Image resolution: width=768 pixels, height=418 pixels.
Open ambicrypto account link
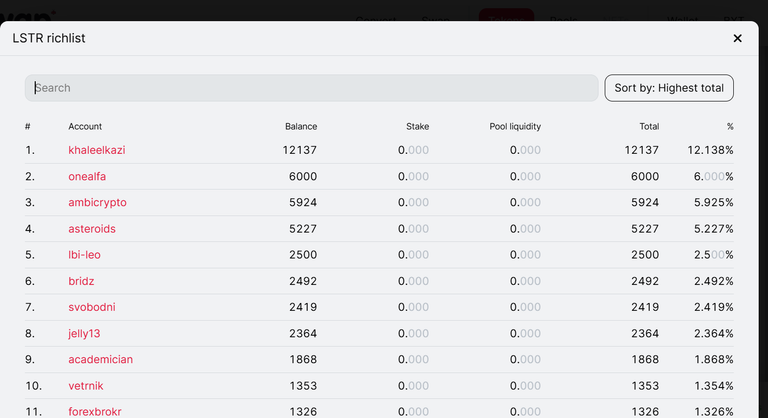tap(97, 202)
